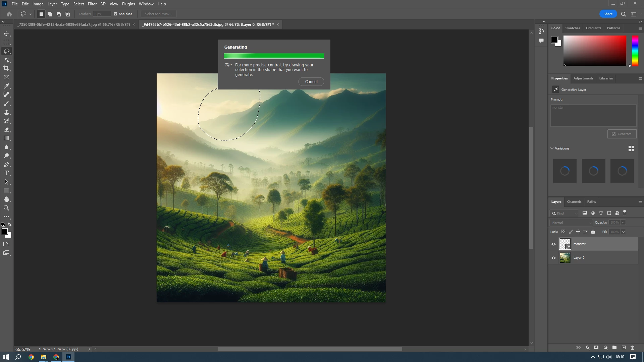644x362 pixels.
Task: Select the Horizontal Type tool
Action: click(x=6, y=173)
